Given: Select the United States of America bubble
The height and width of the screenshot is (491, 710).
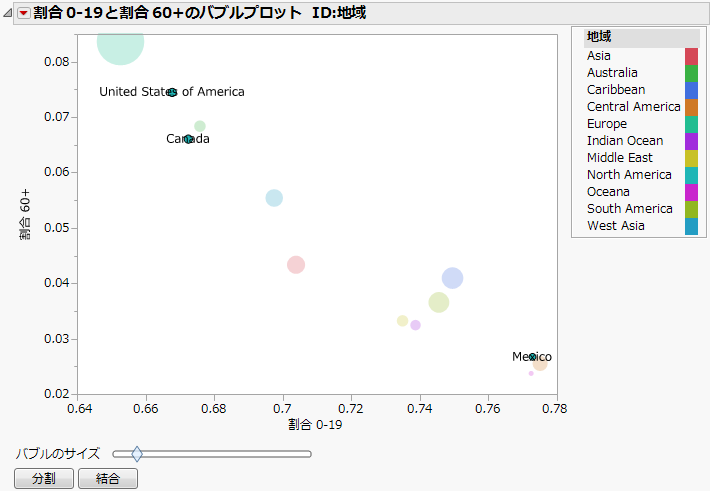Looking at the screenshot, I should 172,92.
